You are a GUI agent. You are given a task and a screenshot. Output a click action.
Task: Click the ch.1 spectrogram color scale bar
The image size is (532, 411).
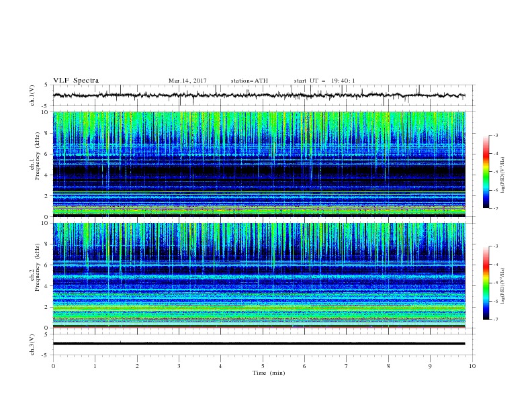click(x=486, y=172)
